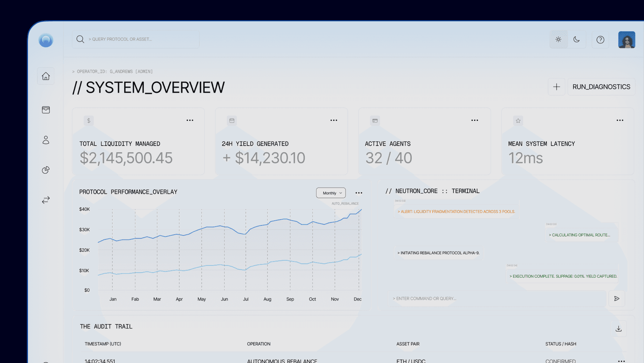Click the star icon on latency card
The height and width of the screenshot is (363, 644).
(x=518, y=121)
